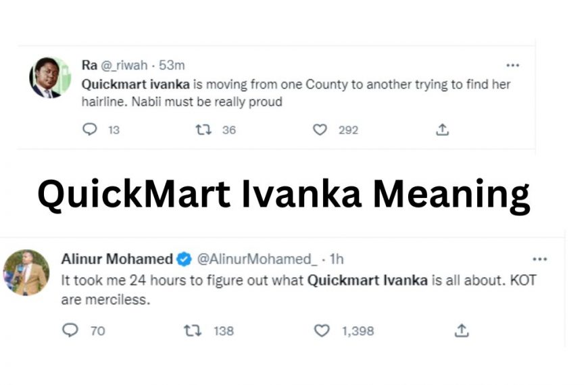Share Alinur Mohamed's tweet
This screenshot has width=588, height=385.
[x=462, y=330]
